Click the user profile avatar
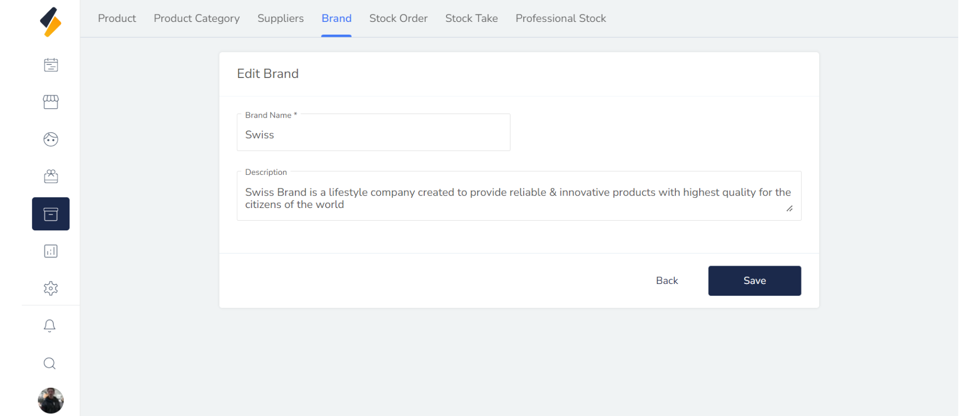 pyautogui.click(x=51, y=401)
